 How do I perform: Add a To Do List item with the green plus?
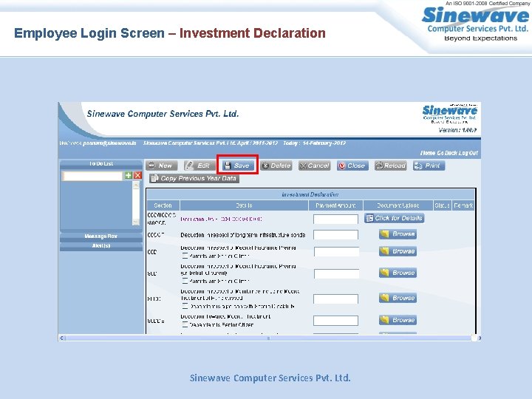(x=129, y=175)
